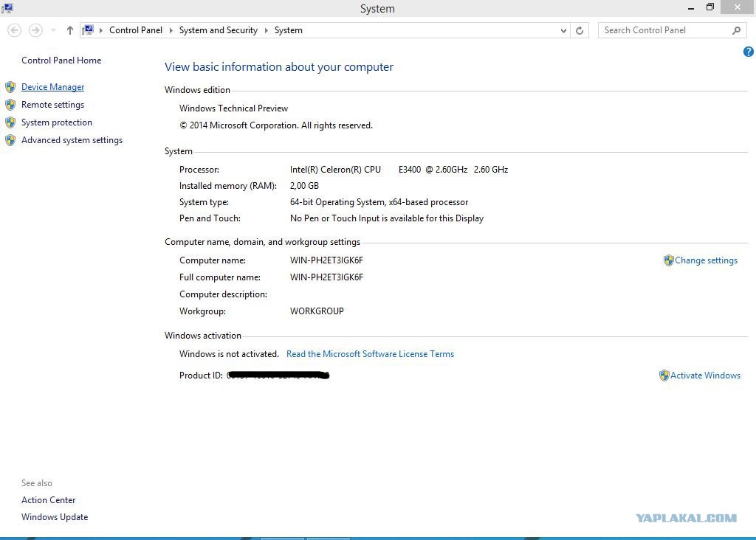Read the Microsoft Software License Terms

[371, 354]
